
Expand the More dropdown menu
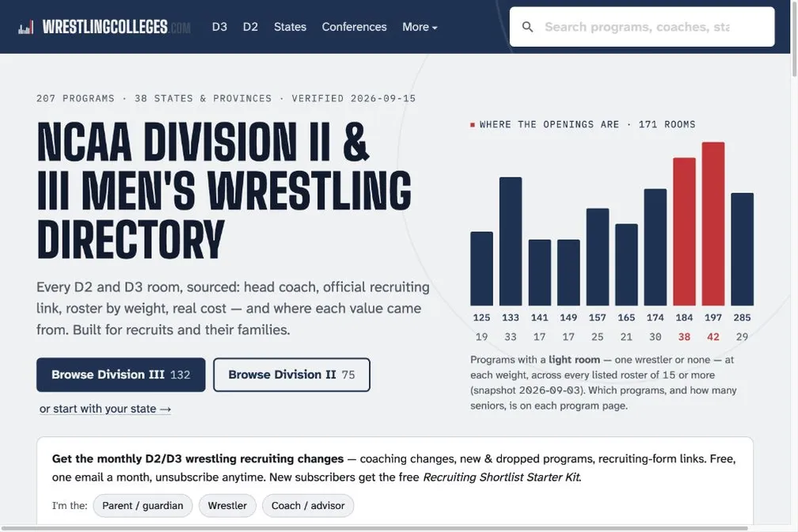pyautogui.click(x=420, y=27)
